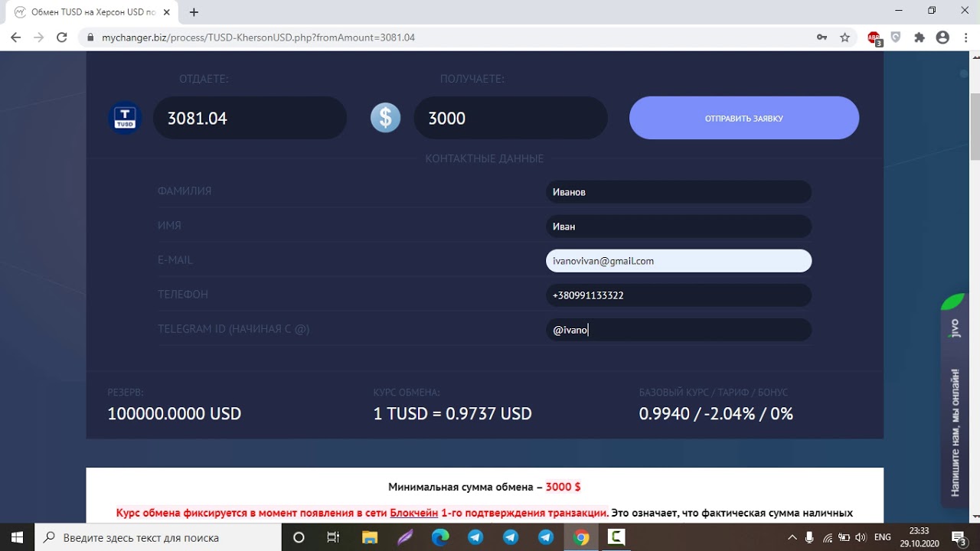Image resolution: width=980 pixels, height=551 pixels.
Task: Open Task View on taskbar
Action: [333, 537]
